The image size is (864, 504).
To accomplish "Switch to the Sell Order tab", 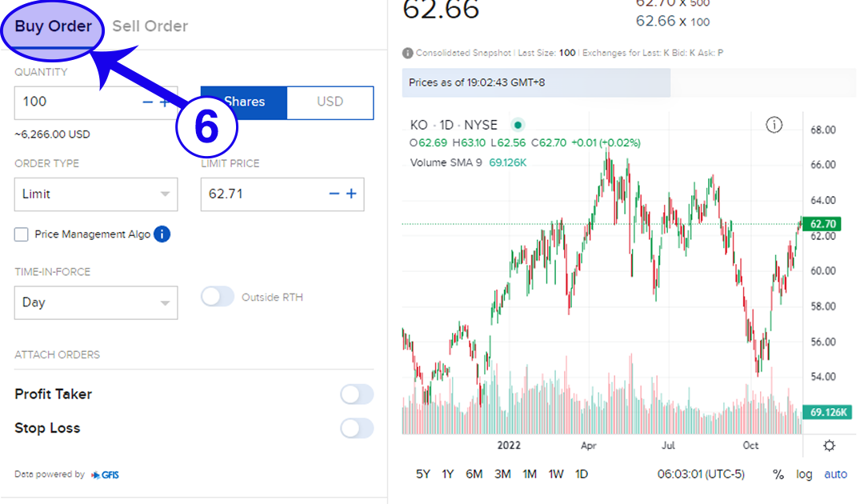I will (x=150, y=26).
